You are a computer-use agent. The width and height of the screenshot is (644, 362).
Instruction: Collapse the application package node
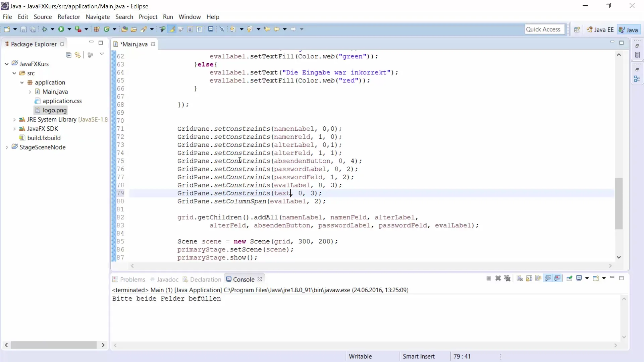pos(22,82)
